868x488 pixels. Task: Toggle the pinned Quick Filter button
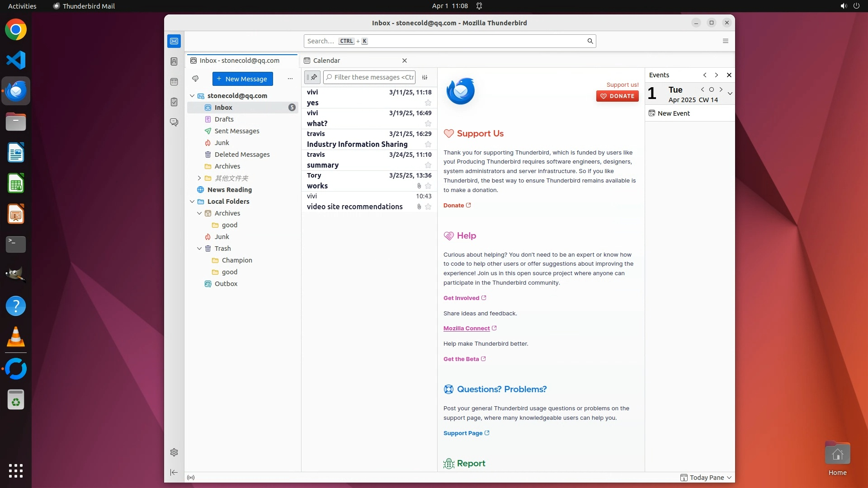[x=312, y=77]
